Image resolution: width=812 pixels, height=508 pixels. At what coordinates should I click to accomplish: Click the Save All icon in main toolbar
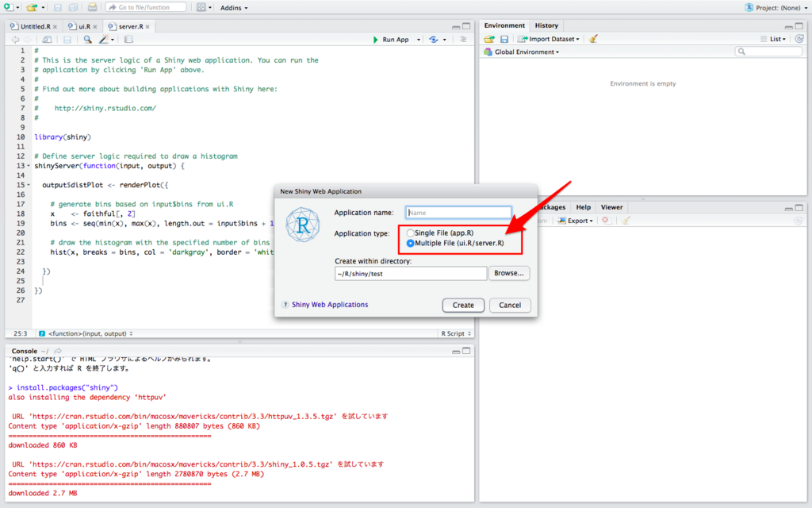[x=73, y=7]
